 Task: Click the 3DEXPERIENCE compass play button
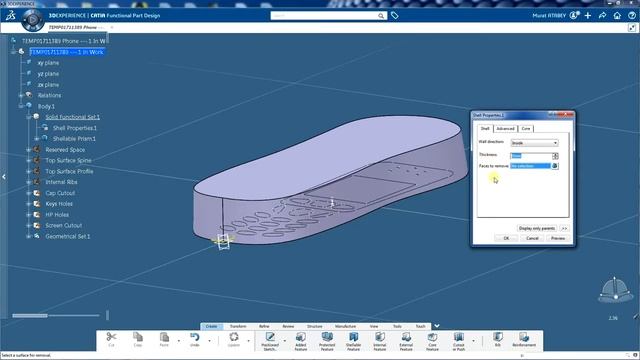tap(32, 19)
